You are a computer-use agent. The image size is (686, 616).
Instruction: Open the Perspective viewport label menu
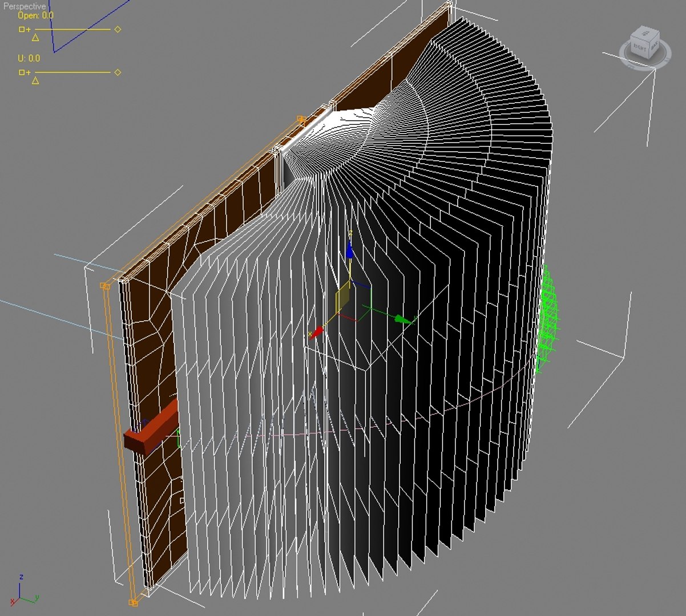(25, 6)
